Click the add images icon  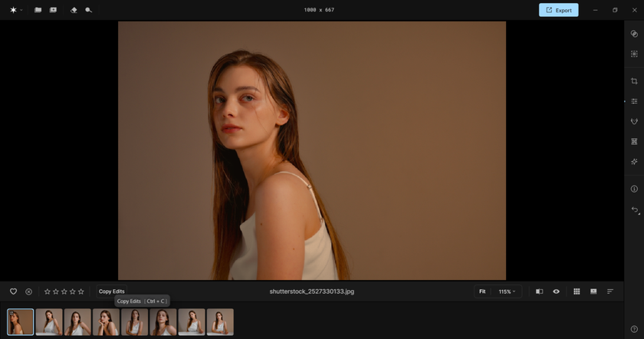click(53, 10)
